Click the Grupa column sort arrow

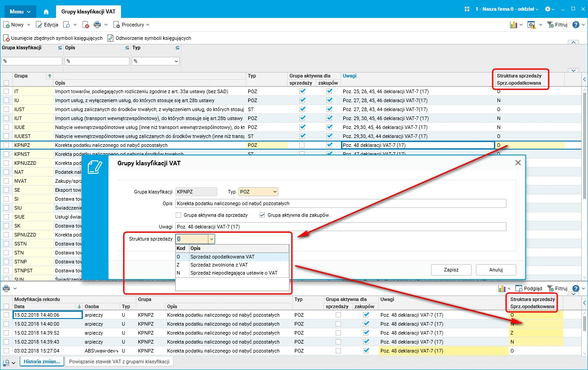click(49, 76)
